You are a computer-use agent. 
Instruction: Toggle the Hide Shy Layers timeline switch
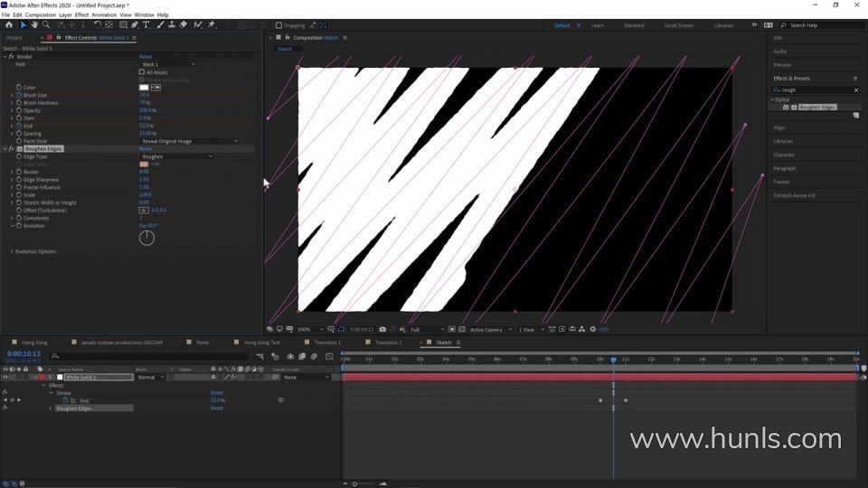[290, 357]
